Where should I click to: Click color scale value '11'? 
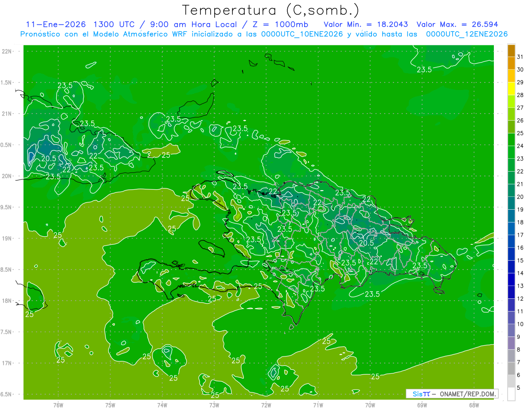tap(520, 312)
